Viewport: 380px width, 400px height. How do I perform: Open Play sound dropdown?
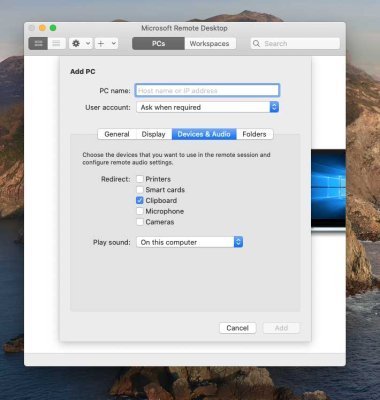[x=189, y=242]
